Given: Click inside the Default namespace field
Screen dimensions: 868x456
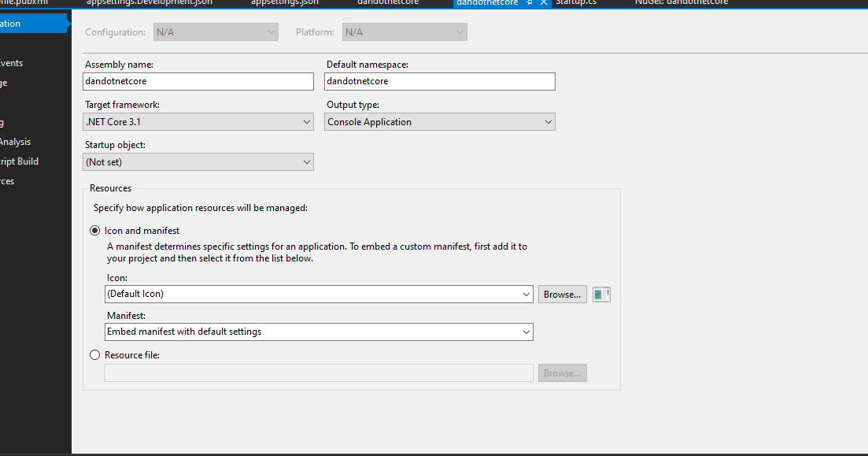Looking at the screenshot, I should pos(439,81).
